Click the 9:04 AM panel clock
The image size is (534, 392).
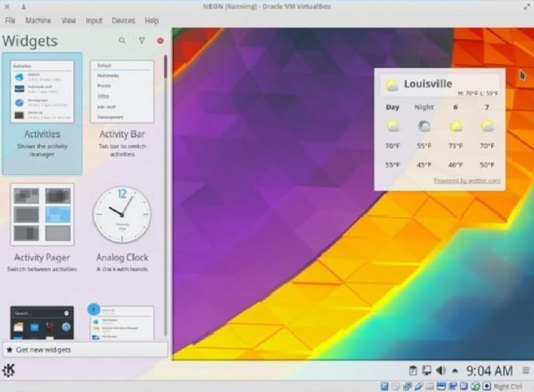pyautogui.click(x=489, y=371)
